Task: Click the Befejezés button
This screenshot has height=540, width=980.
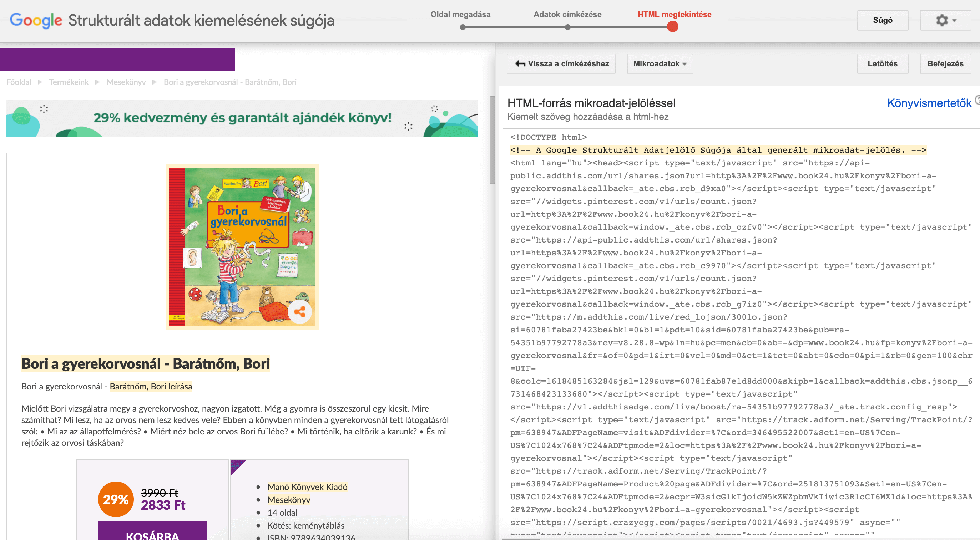Action: pos(945,63)
